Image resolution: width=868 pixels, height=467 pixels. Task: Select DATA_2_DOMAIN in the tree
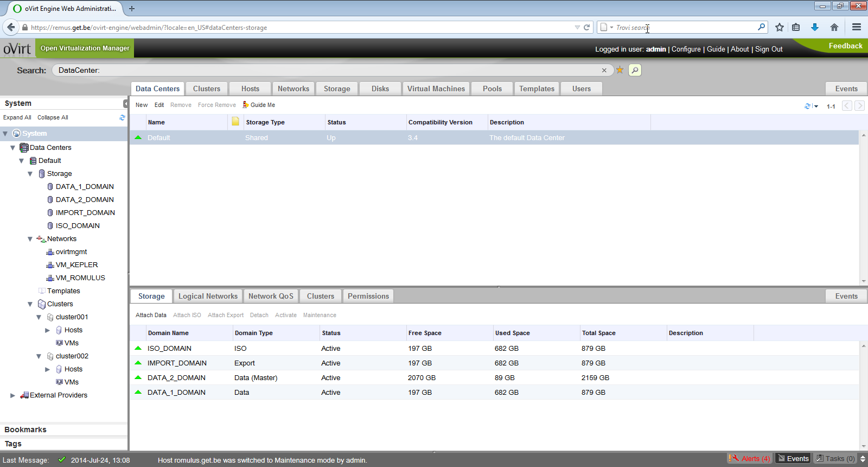click(x=85, y=200)
